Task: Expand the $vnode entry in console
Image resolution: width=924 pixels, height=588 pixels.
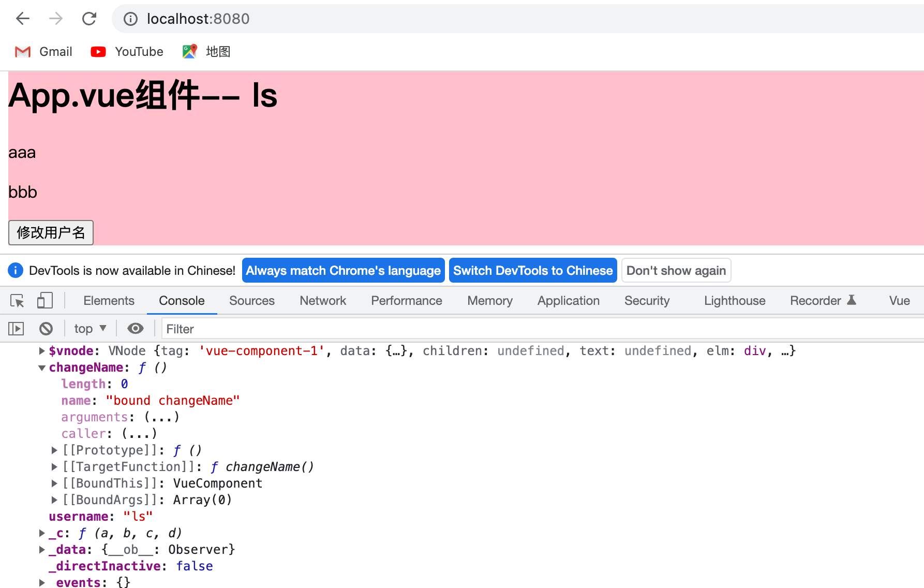Action: [41, 350]
